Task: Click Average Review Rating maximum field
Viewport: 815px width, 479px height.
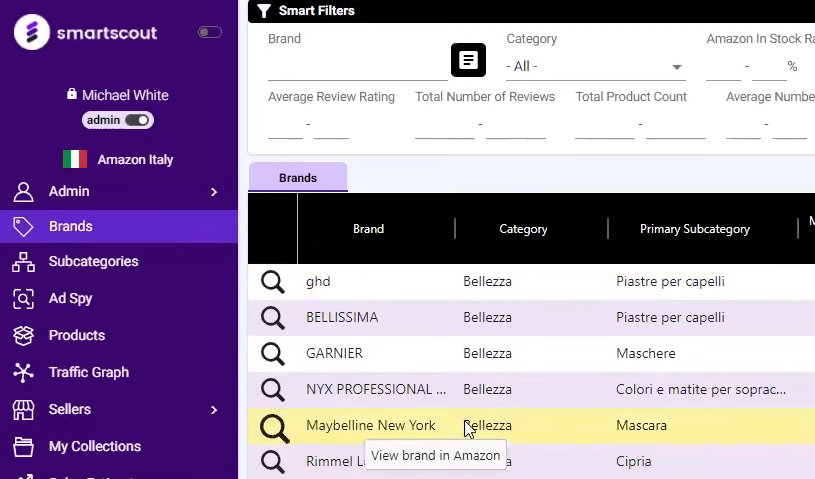Action: pyautogui.click(x=331, y=126)
